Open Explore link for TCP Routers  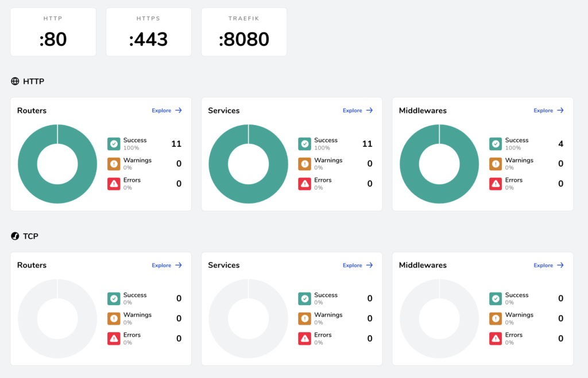point(167,266)
